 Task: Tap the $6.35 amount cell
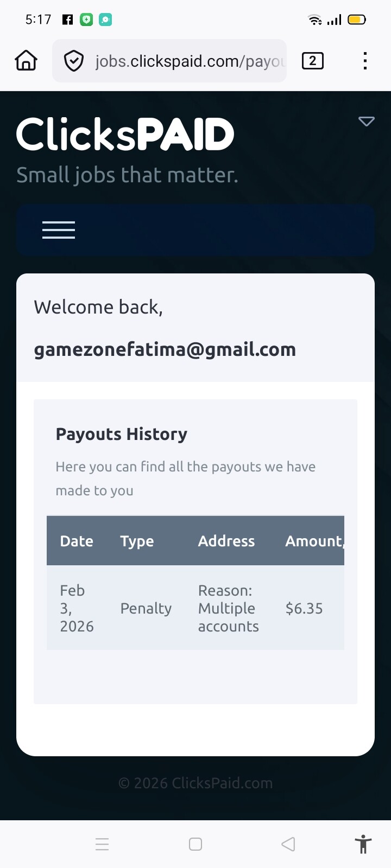coord(304,608)
